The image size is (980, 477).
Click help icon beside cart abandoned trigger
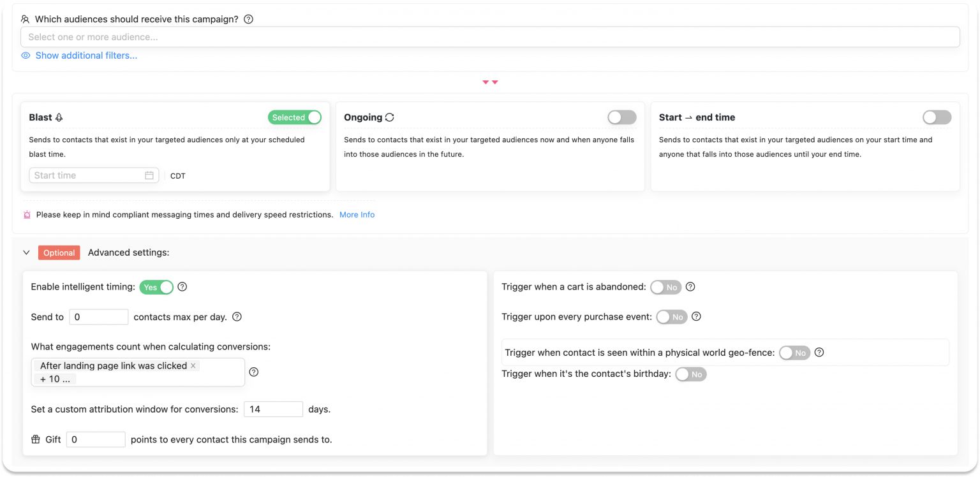(690, 287)
